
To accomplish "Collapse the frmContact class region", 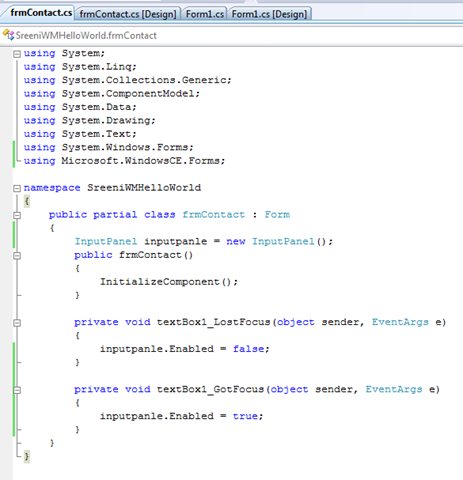I will (17, 215).
